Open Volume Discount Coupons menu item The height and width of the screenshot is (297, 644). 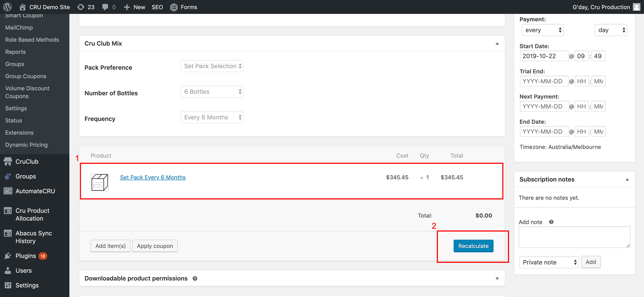(x=27, y=92)
